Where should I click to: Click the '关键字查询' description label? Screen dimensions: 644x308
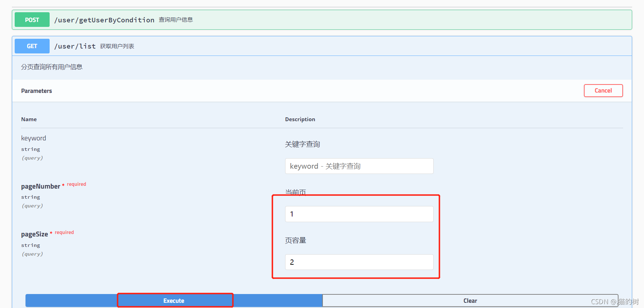coord(302,144)
